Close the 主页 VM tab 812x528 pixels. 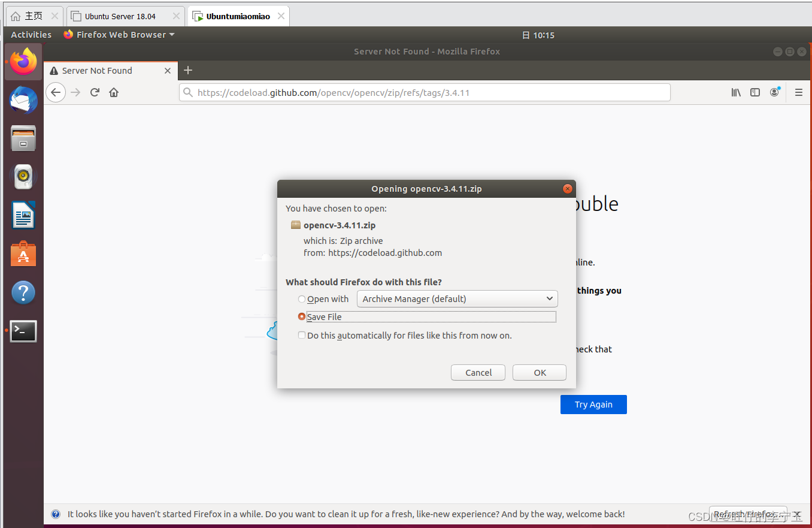[x=55, y=16]
